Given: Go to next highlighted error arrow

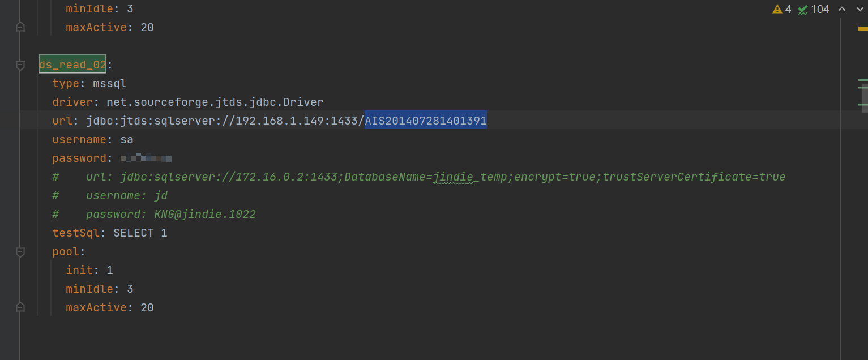Looking at the screenshot, I should [x=858, y=9].
